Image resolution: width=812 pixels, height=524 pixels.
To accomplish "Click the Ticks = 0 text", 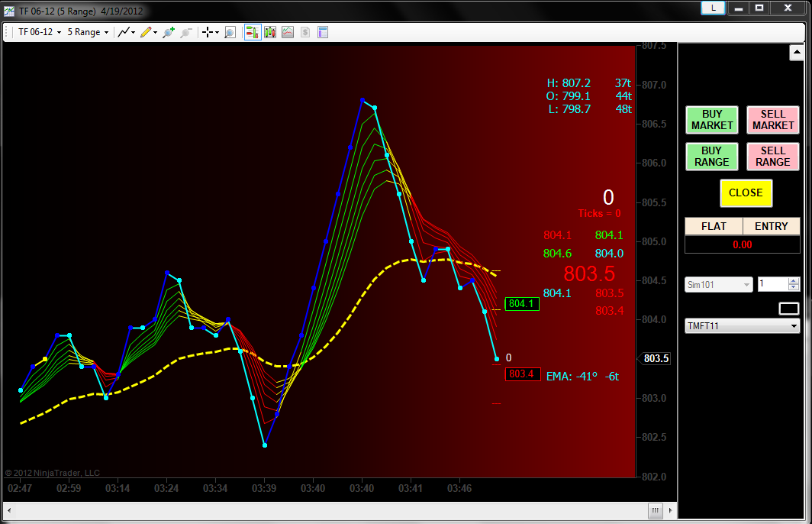I will (x=599, y=214).
